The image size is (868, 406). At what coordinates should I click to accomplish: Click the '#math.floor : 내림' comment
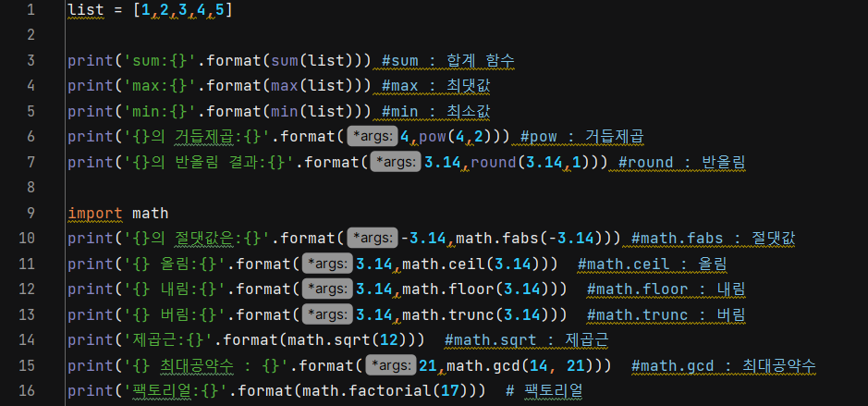(666, 289)
